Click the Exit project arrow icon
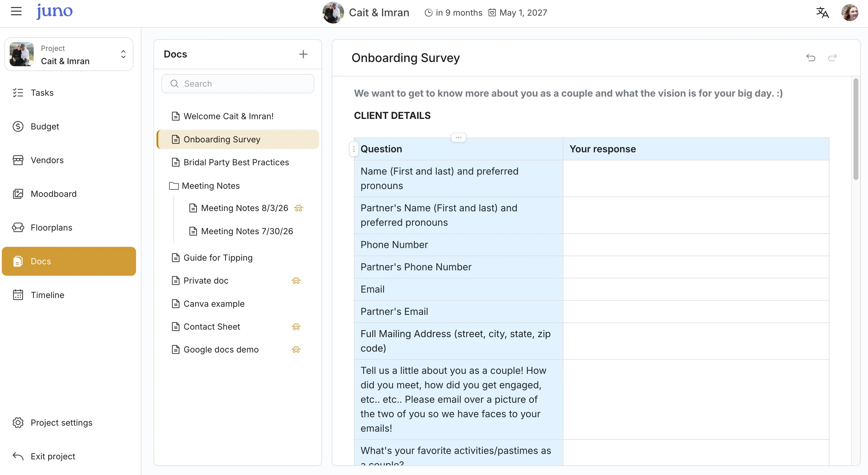Screen dimensions: 868x475 coord(18,456)
